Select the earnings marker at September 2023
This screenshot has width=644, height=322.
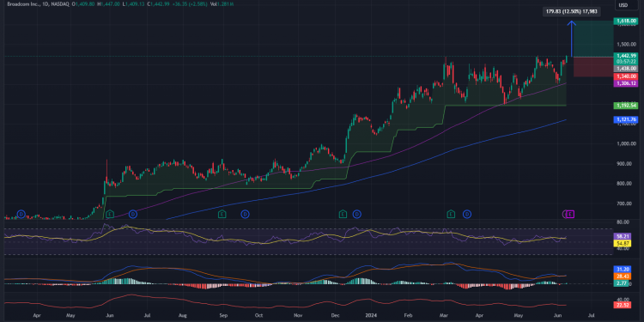(222, 214)
